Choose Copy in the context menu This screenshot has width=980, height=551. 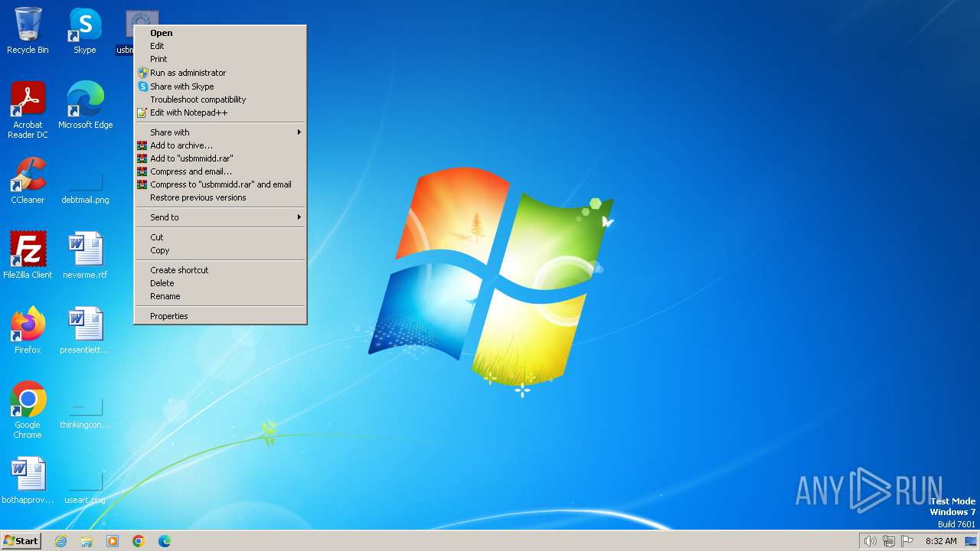[220, 250]
